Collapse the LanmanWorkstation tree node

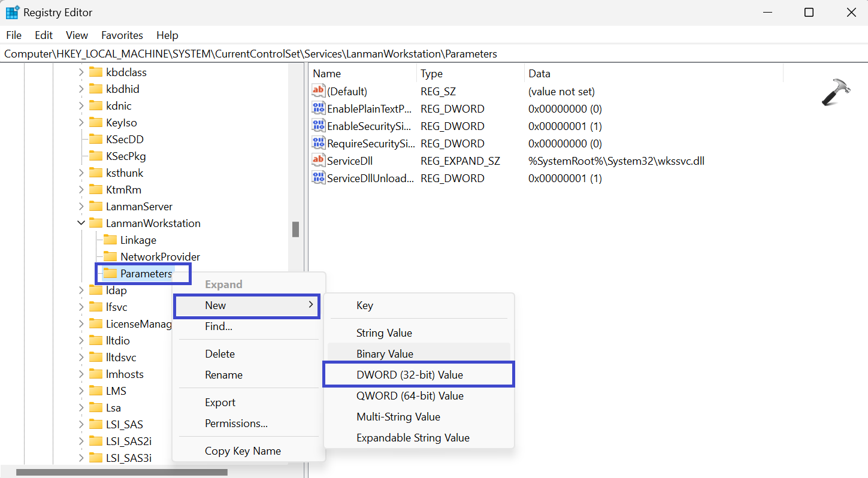[x=81, y=223]
